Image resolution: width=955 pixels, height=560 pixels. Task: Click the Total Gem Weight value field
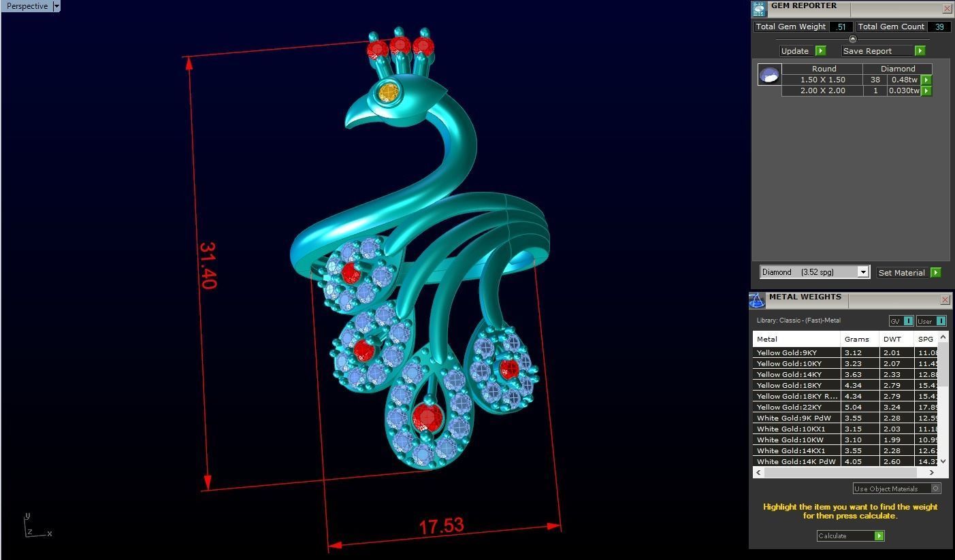pyautogui.click(x=841, y=27)
